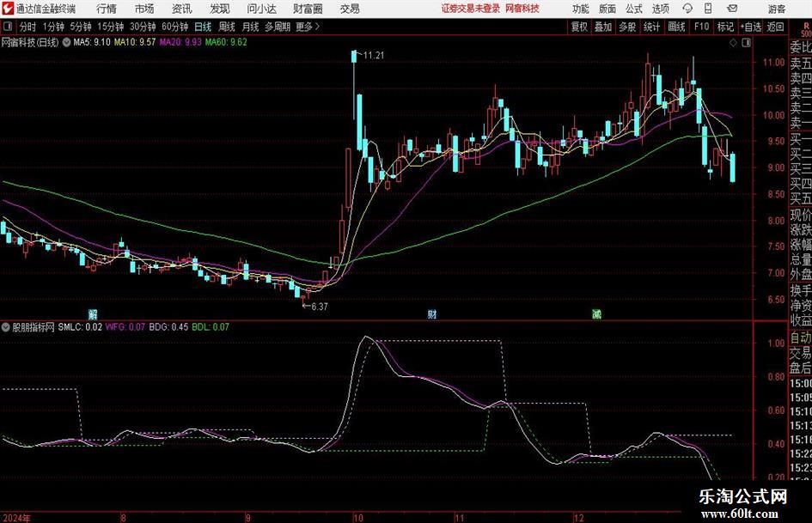The image size is (812, 523).
Task: Click the 返回 back button
Action: (775, 27)
